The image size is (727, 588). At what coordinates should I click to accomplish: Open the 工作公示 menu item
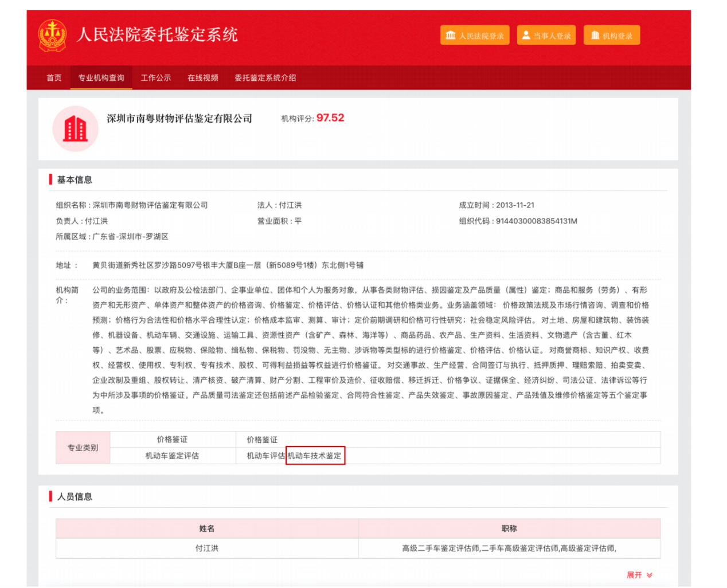click(156, 78)
